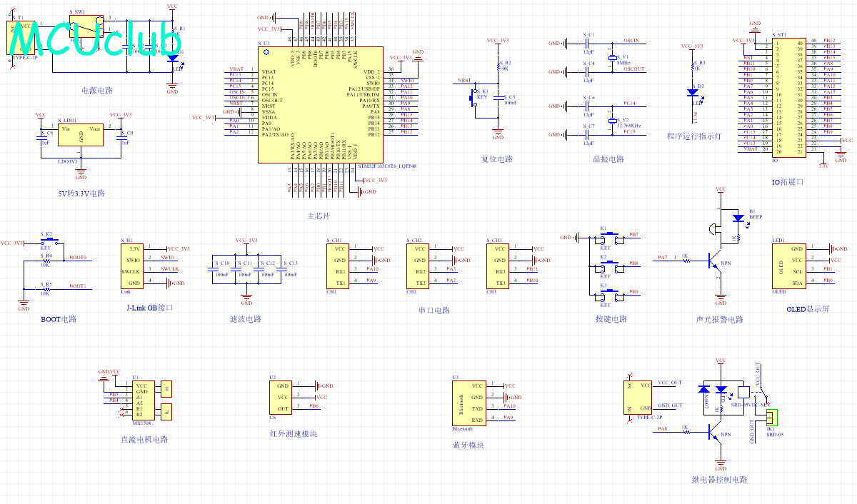Select the 10K resistor S_R2 in reset circuit

(x=498, y=66)
